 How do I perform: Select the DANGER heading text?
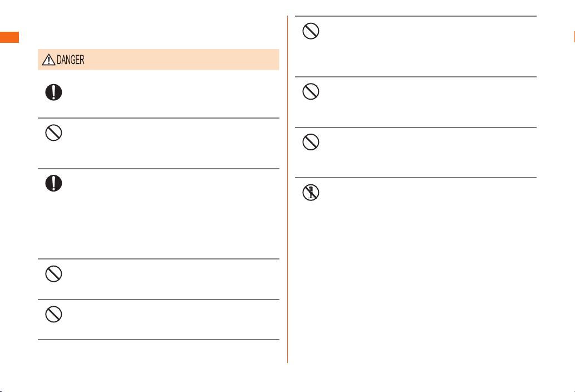[x=70, y=60]
